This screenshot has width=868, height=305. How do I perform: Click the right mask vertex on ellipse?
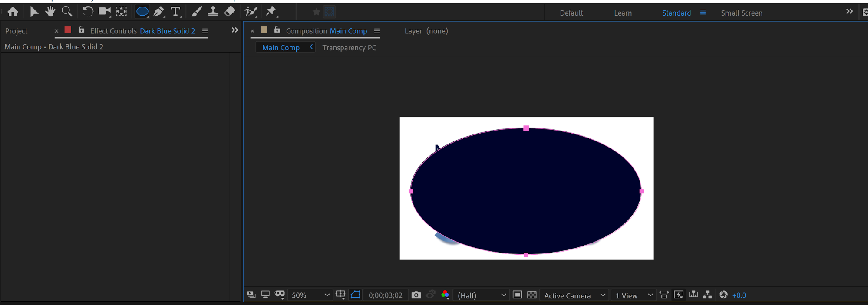642,191
